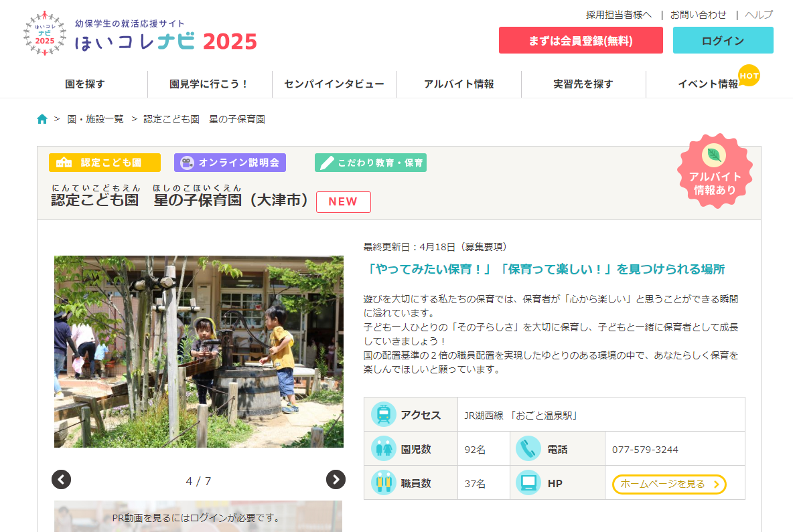Open the イベント情報 menu item
Screen dimensions: 793x532
coord(707,84)
